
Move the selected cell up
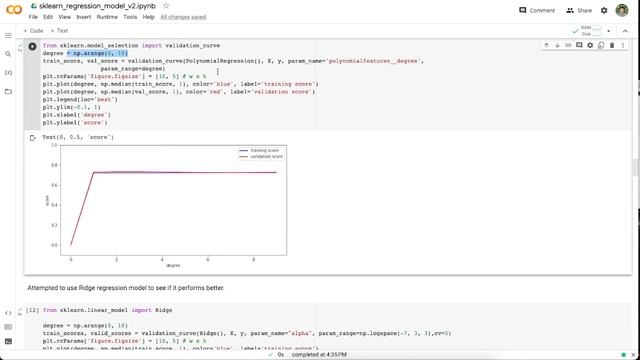[x=546, y=45]
